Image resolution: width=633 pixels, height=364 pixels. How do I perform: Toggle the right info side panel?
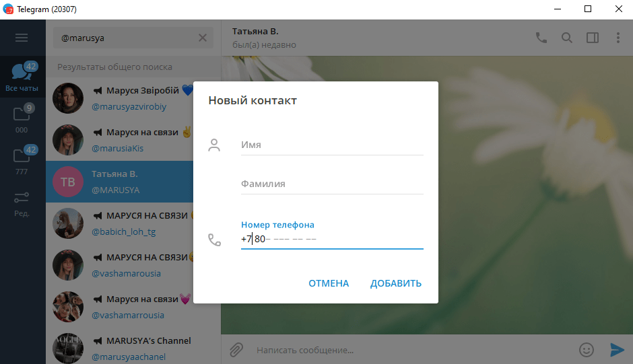point(592,38)
